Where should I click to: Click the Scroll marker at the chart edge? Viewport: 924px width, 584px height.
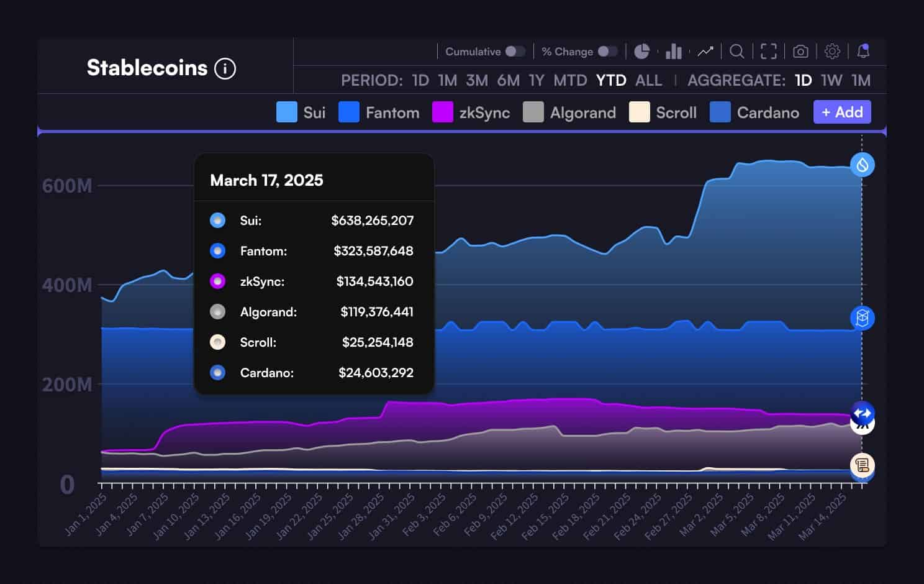[862, 465]
